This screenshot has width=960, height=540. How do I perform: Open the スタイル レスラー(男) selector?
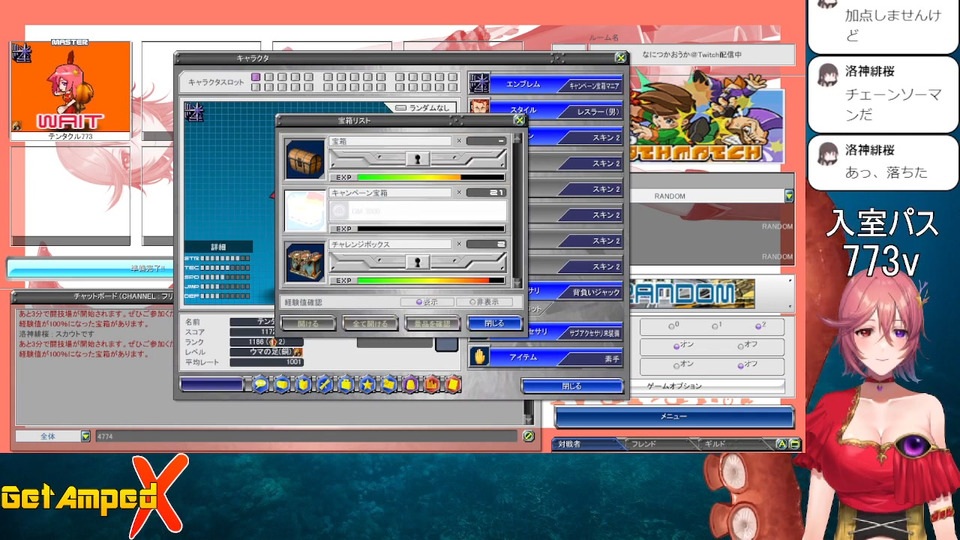point(557,110)
